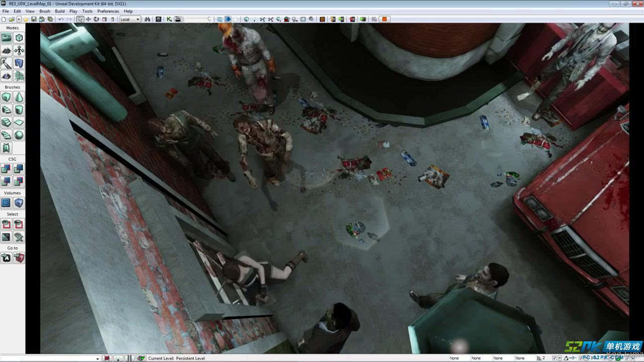Click the binoculars search actors icon
The height and width of the screenshot is (362, 644).
(147, 19)
